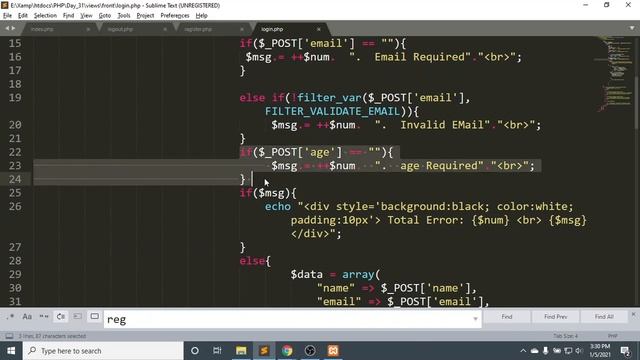This screenshot has width=640, height=360.
Task: Toggle case sensitive search option
Action: pyautogui.click(x=27, y=317)
